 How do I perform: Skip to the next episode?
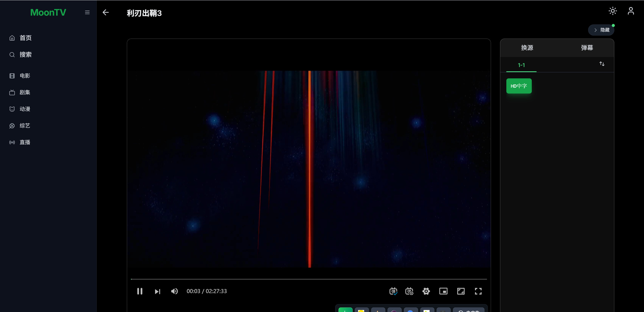pyautogui.click(x=157, y=292)
